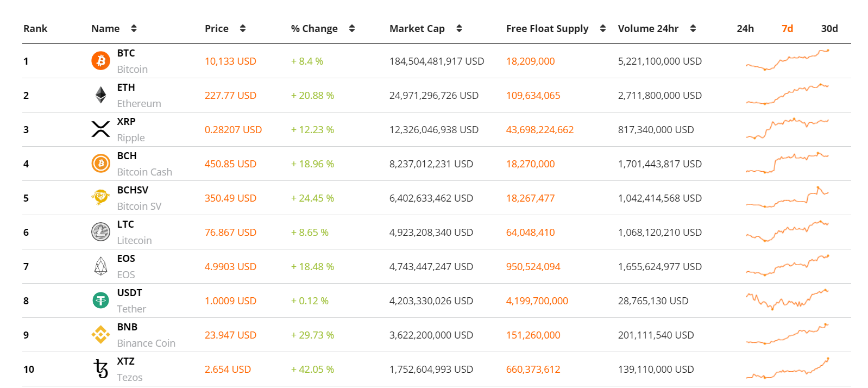Sort by Price using sort arrows
Viewport: 868px width, 388px height.
click(x=243, y=29)
